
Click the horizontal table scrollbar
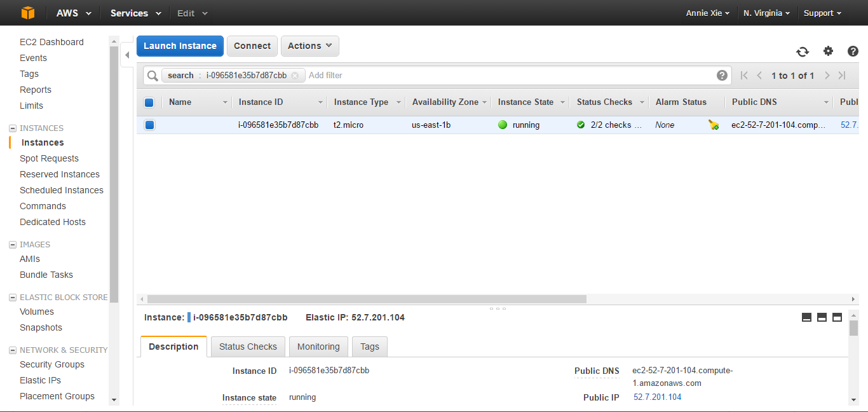tap(367, 299)
